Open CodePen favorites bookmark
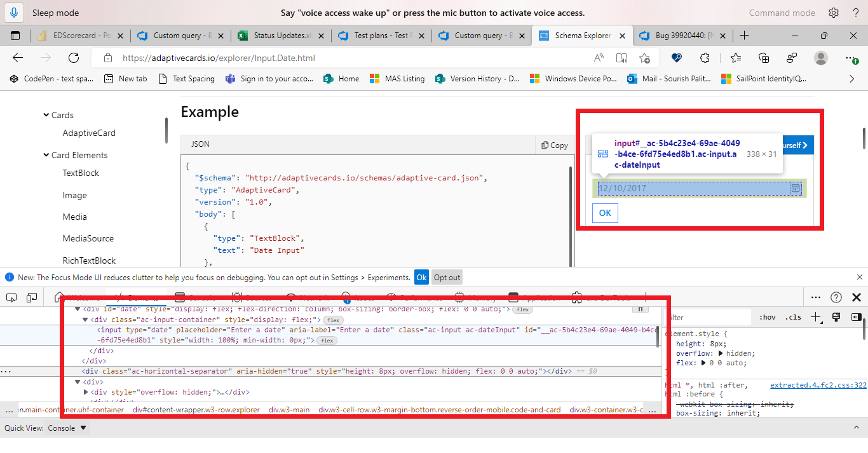The width and height of the screenshot is (868, 453). click(x=51, y=79)
